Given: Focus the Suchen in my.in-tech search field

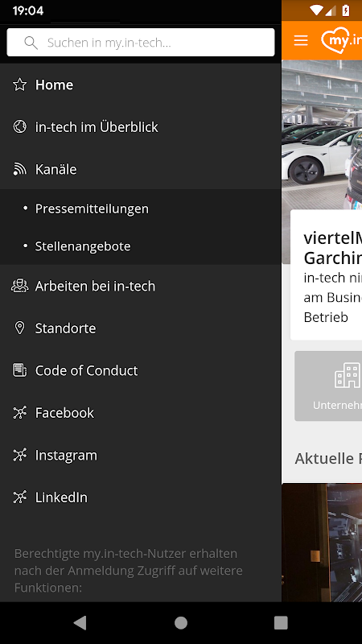Looking at the screenshot, I should pos(141,43).
